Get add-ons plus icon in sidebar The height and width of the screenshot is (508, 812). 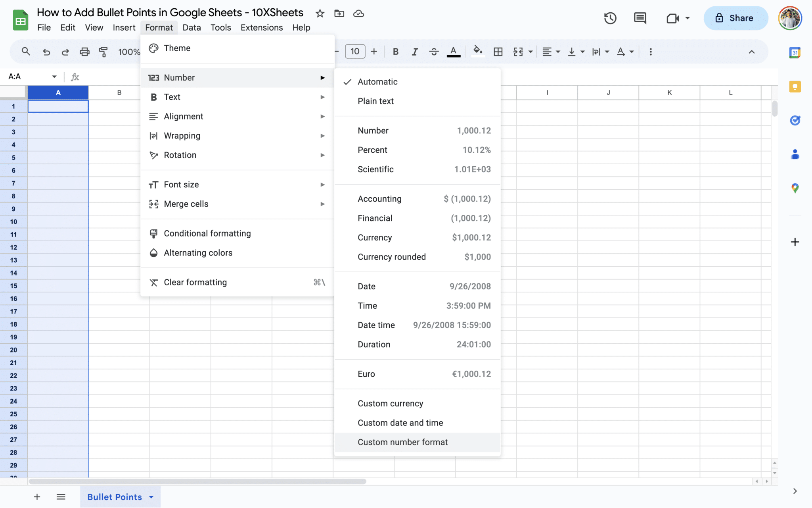[795, 242]
